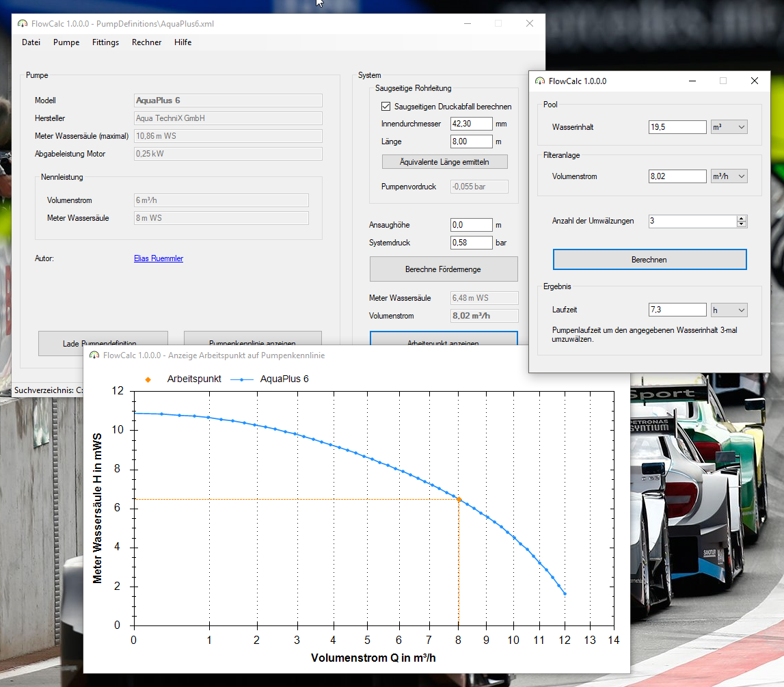
Task: Click the chart window FlowCalc icon
Action: coord(94,355)
